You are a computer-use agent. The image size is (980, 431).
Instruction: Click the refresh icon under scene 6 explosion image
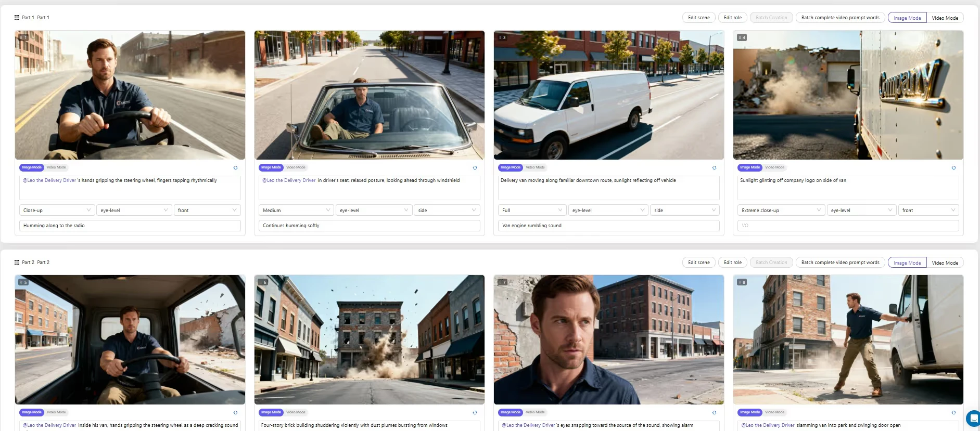[475, 412]
